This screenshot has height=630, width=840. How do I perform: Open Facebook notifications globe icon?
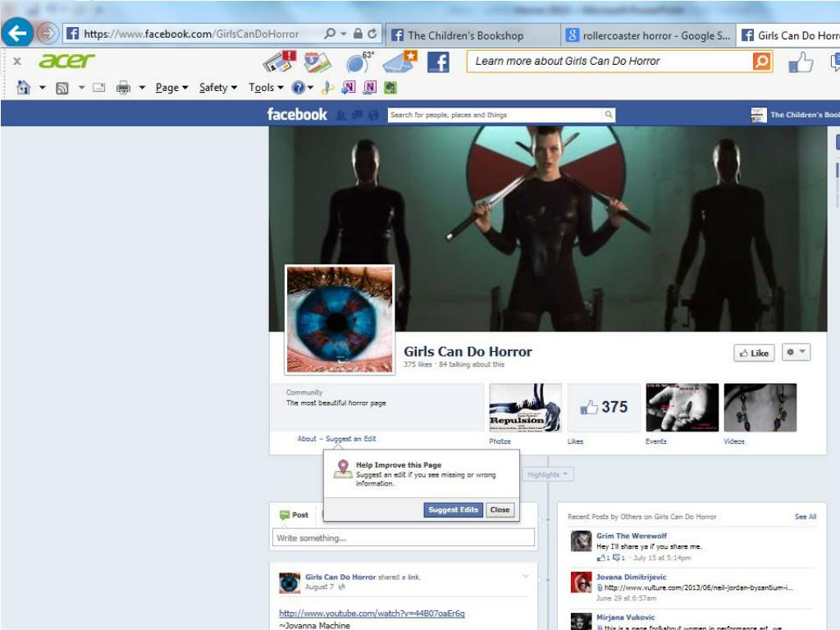pyautogui.click(x=373, y=115)
